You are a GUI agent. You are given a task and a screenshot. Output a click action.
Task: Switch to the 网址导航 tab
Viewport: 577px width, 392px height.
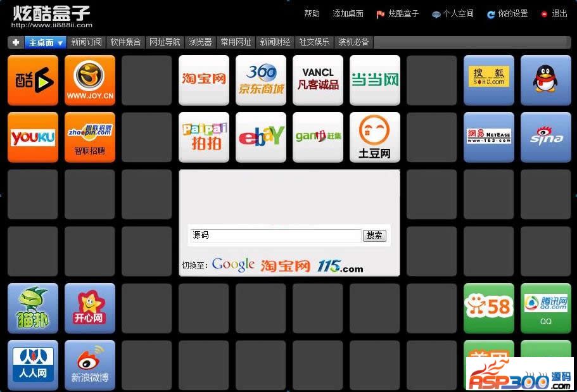pyautogui.click(x=165, y=42)
